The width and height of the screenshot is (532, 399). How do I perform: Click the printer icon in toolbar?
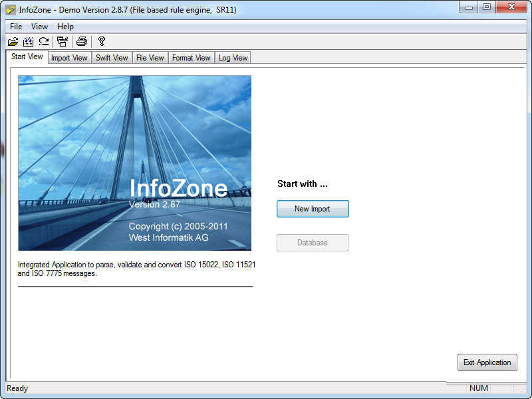pyautogui.click(x=82, y=42)
